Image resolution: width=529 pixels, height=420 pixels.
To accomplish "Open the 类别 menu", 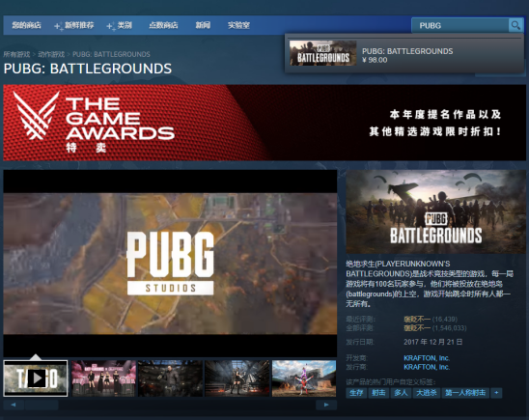I will (x=119, y=25).
